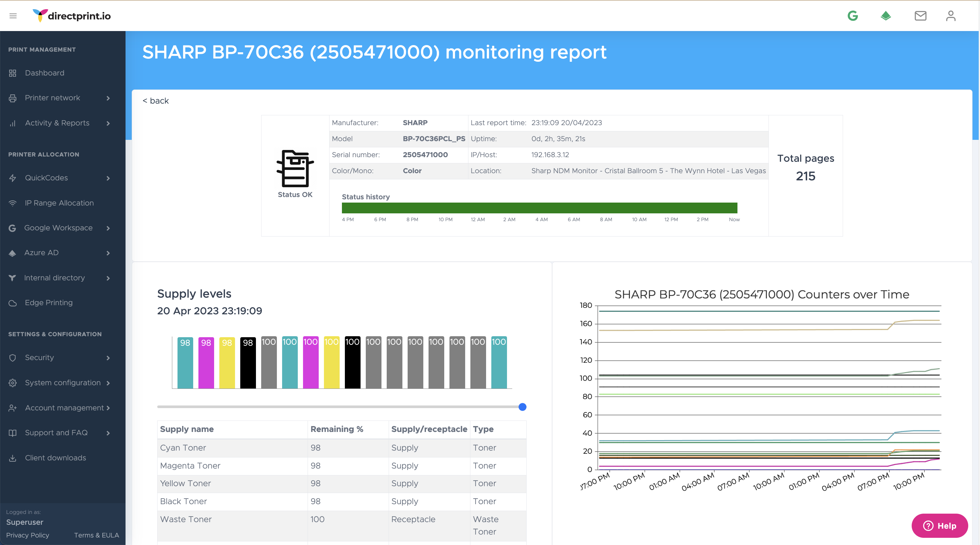Open the Internal directory menu entry
Viewport: 980px width, 545px height.
54,278
